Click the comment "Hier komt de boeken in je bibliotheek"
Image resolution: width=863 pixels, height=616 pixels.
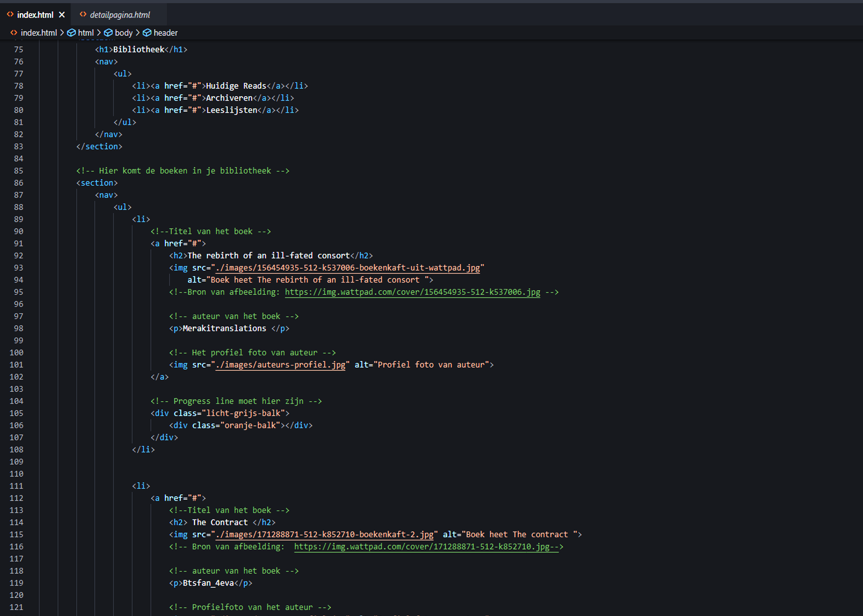tap(185, 170)
